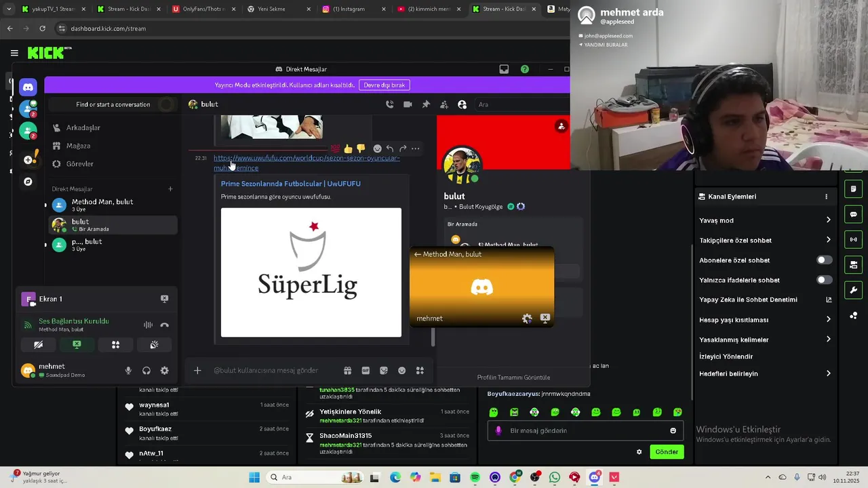Open Discord help question mark icon
This screenshot has height=488, width=868.
click(x=525, y=69)
